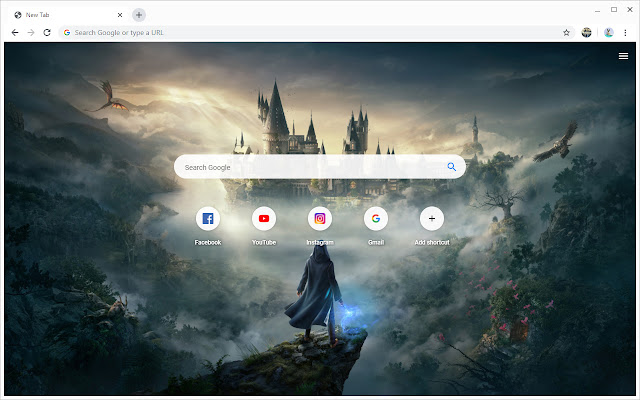Open the hamburger menu on the page
The image size is (640, 400).
(x=623, y=56)
